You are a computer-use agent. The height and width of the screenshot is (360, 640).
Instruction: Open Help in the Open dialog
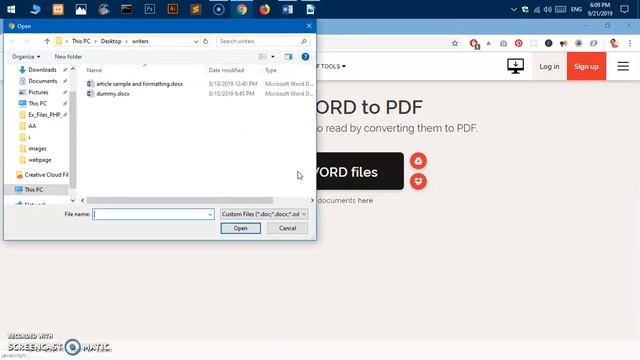tap(305, 57)
